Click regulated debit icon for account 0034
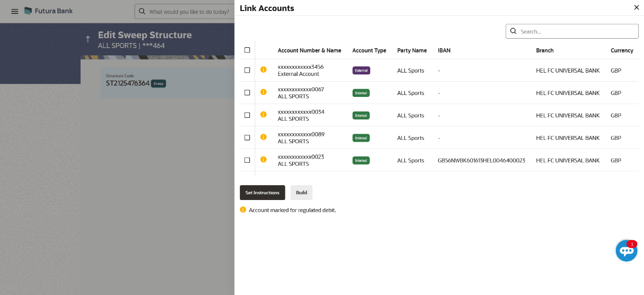This screenshot has height=295, width=644. click(x=263, y=115)
